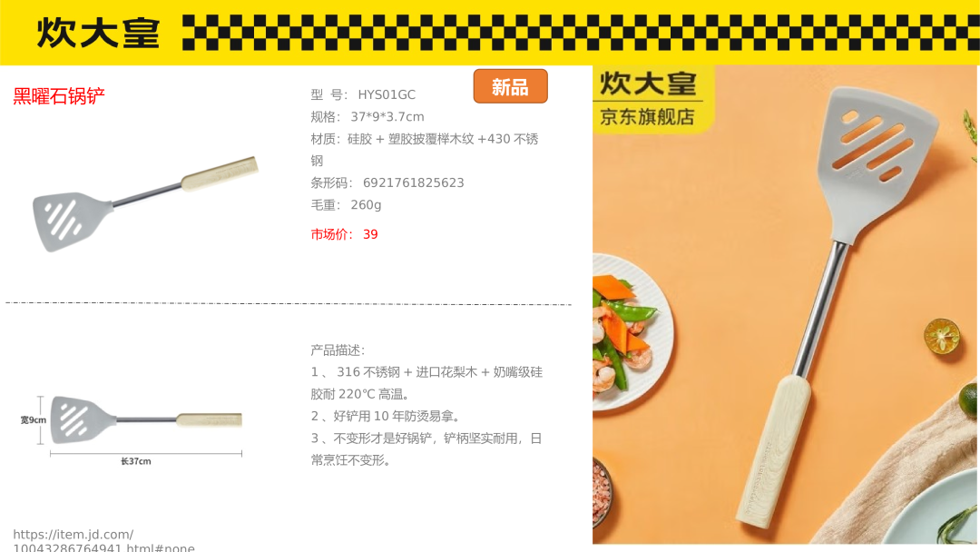Click the top spatula product thumbnail
Viewport: 980px width, 552px height.
pyautogui.click(x=145, y=203)
